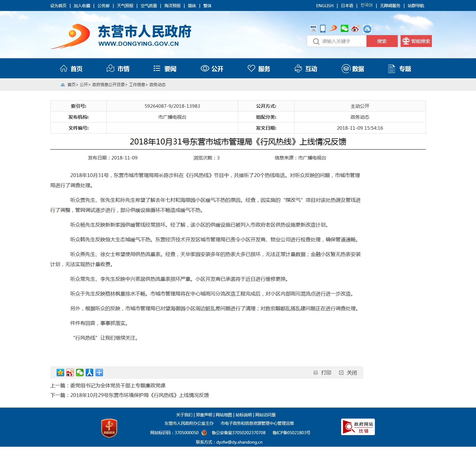The image size is (476, 453).
Task: Open the Weibo icon beside the header search
Action: point(356,29)
